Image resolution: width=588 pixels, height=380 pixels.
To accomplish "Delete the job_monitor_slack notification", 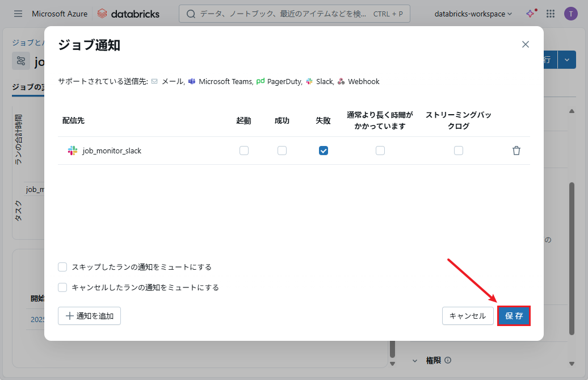I will click(516, 151).
